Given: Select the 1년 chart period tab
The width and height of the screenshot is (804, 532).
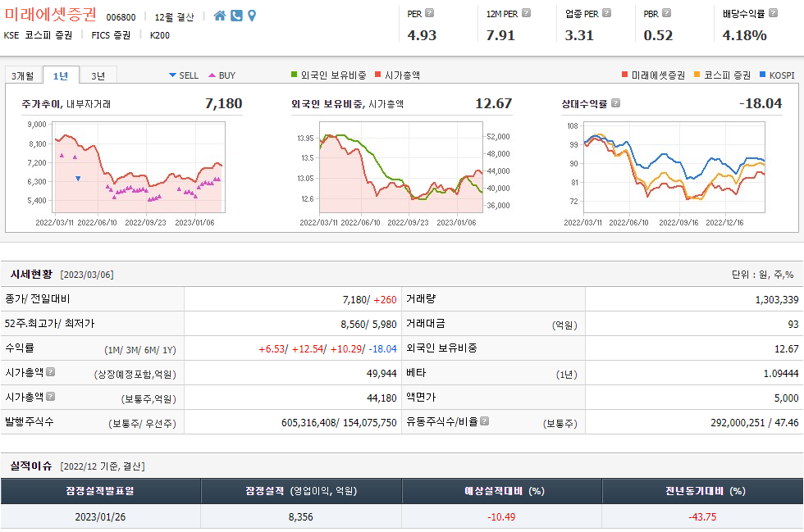Looking at the screenshot, I should [x=61, y=75].
